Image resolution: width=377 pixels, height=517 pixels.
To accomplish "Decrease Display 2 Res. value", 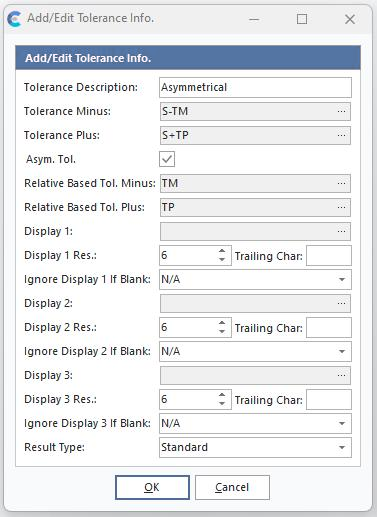I will 222,332.
